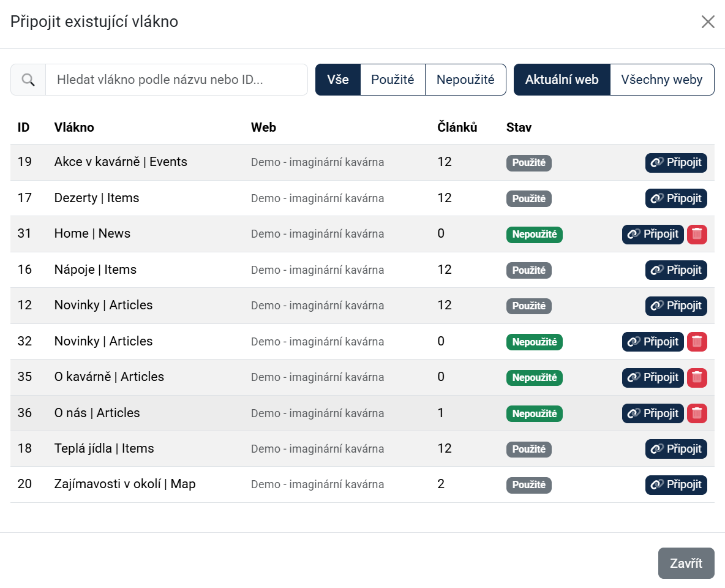The height and width of the screenshot is (588, 725).
Task: Delete the O nás | Articles thread
Action: (697, 413)
